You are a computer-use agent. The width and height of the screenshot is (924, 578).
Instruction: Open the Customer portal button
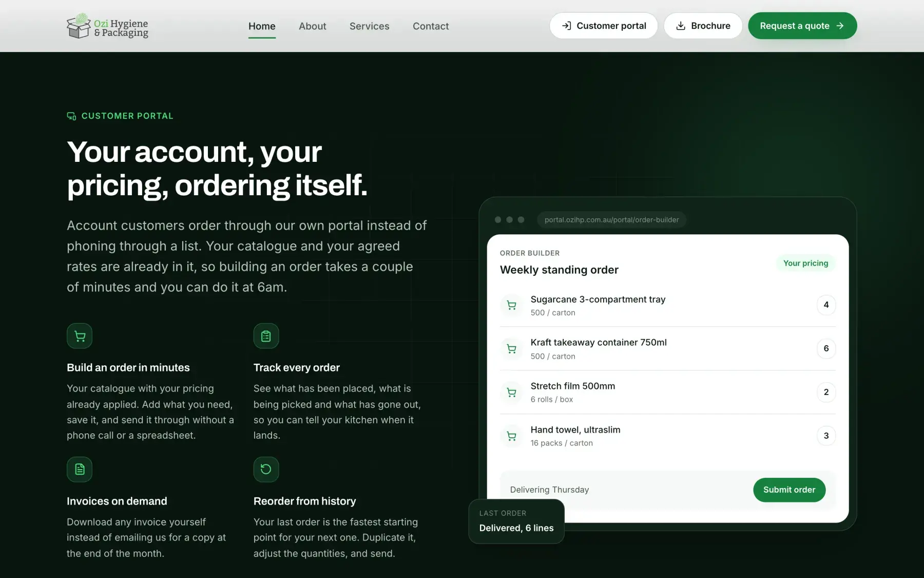(603, 26)
